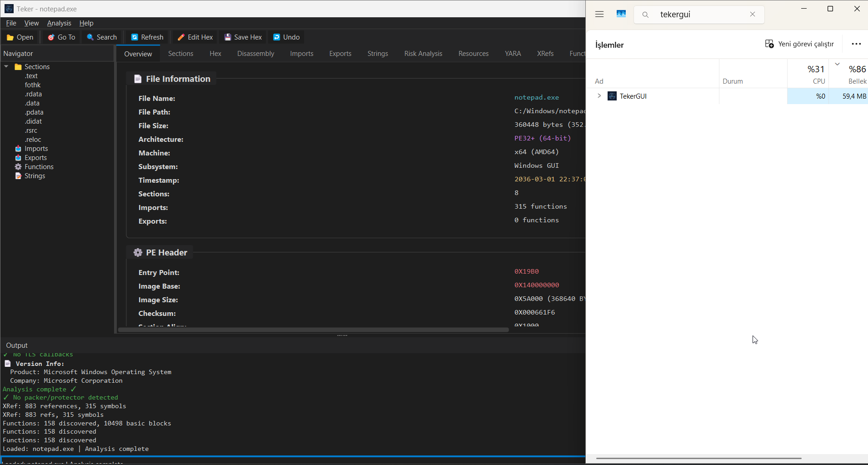Click inside the search input field
868x465 pixels.
pyautogui.click(x=700, y=14)
